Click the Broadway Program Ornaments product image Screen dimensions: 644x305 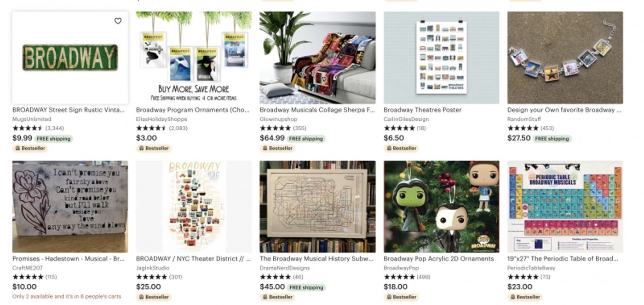194,58
